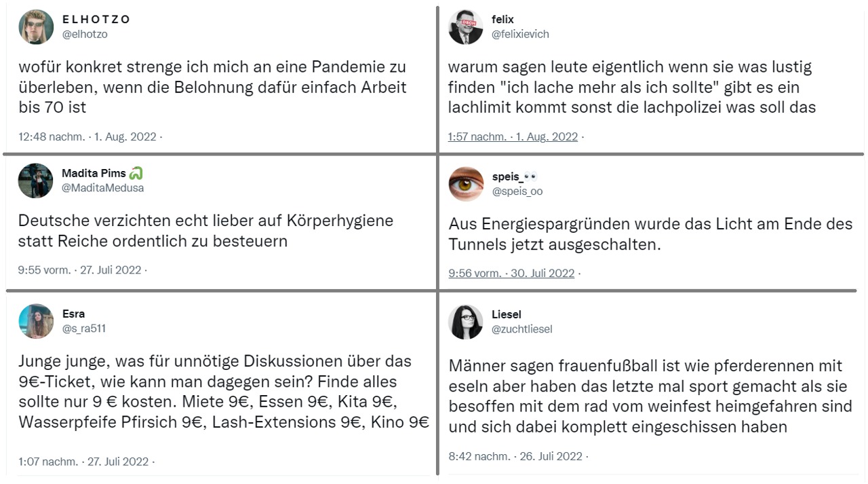Open ELHOTZO's profile avatar
868x484 pixels.
click(x=36, y=27)
